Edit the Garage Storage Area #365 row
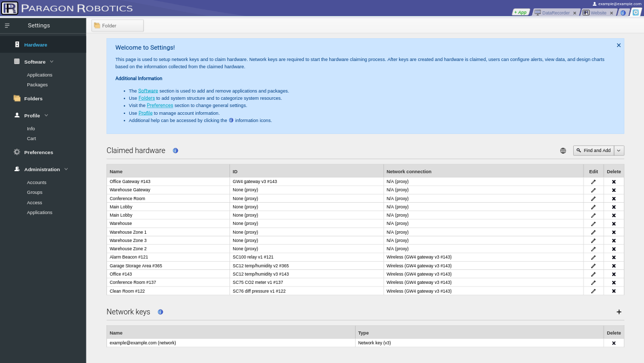Screen dimensions: 644x363 [x=593, y=266]
